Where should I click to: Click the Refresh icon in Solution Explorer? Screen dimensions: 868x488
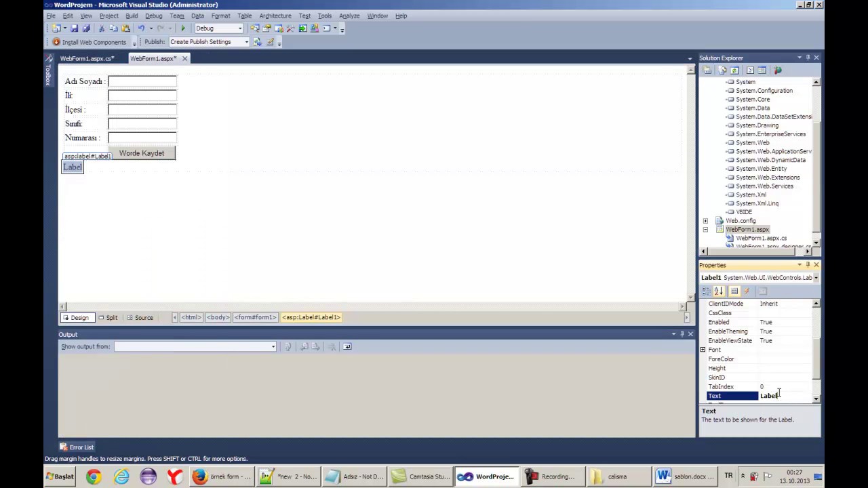click(734, 70)
